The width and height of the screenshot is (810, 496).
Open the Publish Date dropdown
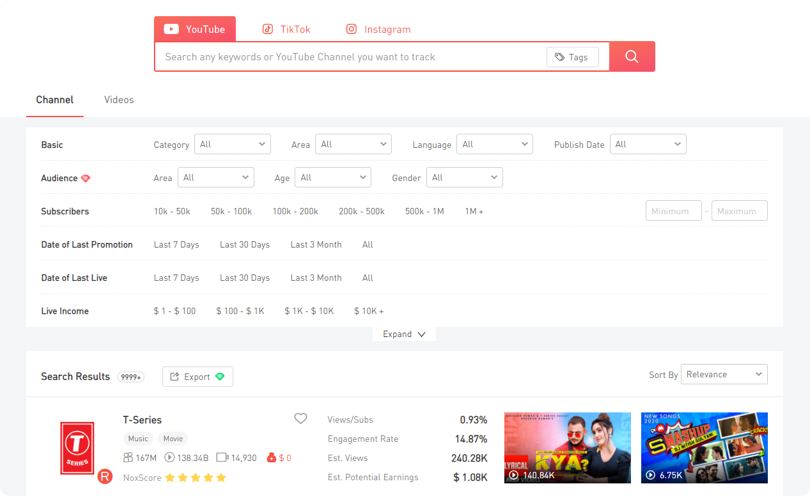tap(648, 144)
